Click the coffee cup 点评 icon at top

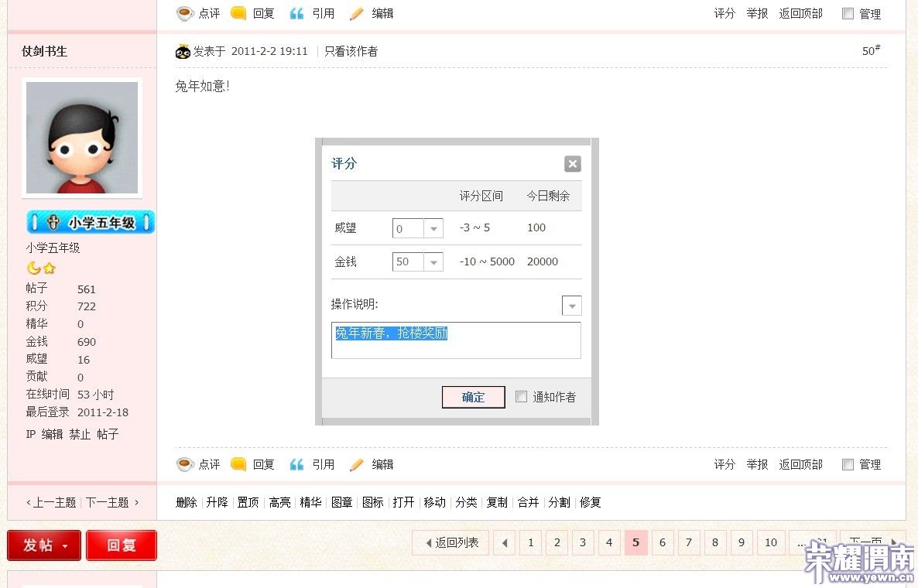185,13
